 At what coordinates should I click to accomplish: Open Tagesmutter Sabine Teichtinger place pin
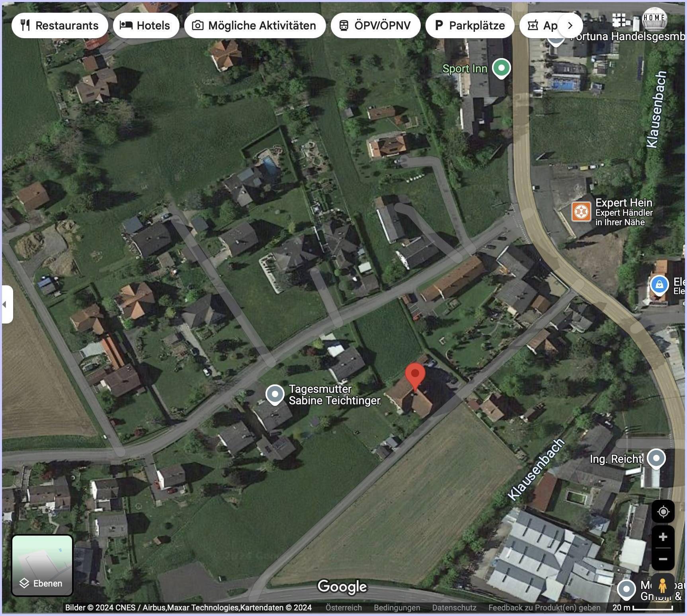pos(275,395)
